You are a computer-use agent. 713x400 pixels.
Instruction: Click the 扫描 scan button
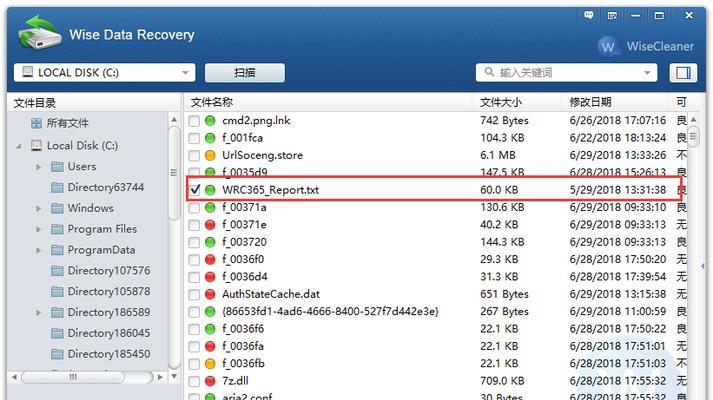[x=245, y=73]
